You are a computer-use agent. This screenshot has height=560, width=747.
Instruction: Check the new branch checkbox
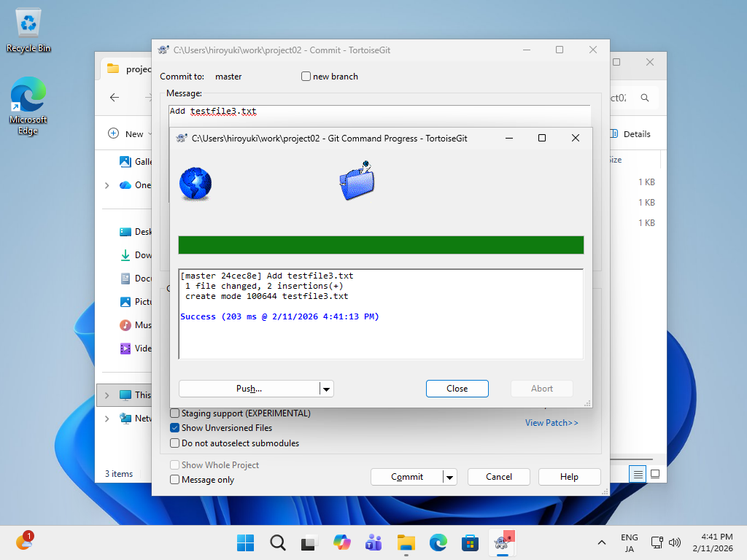click(306, 76)
